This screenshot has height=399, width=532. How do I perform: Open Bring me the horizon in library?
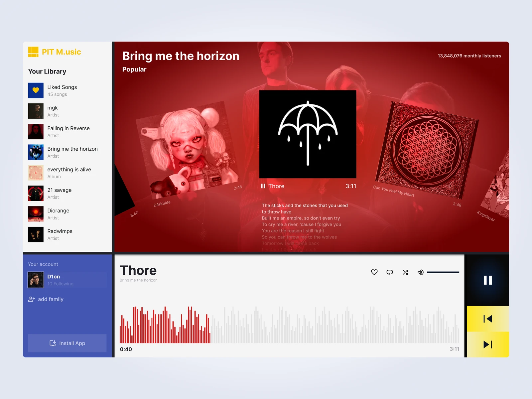[67, 152]
